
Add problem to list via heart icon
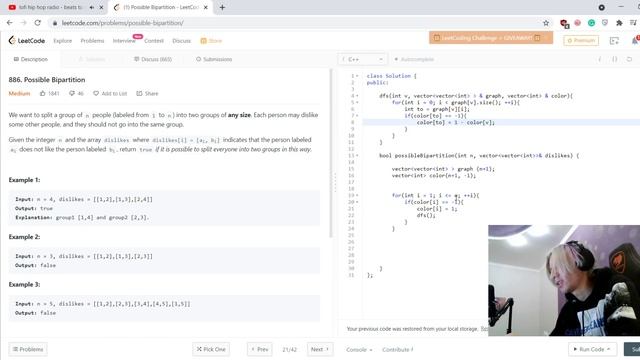(96, 93)
